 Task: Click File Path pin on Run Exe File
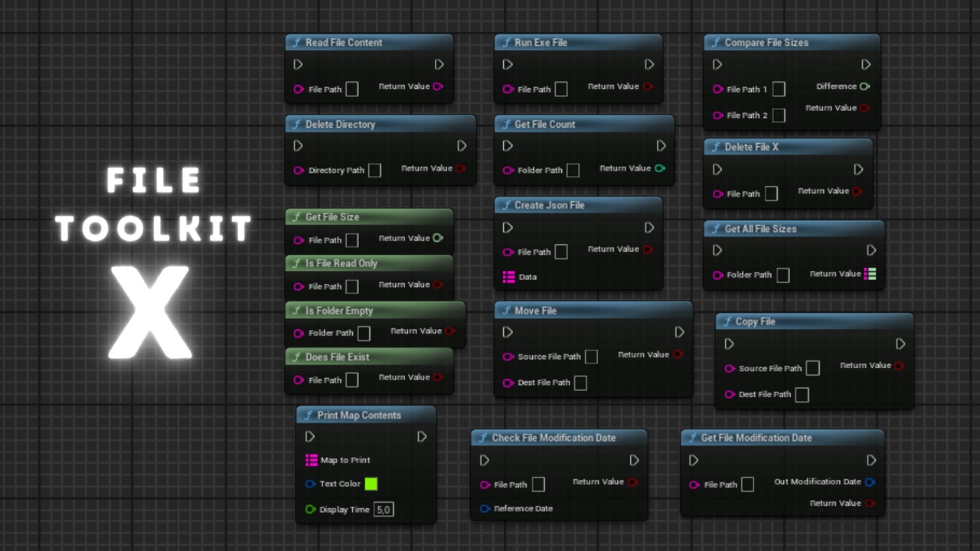pyautogui.click(x=508, y=90)
